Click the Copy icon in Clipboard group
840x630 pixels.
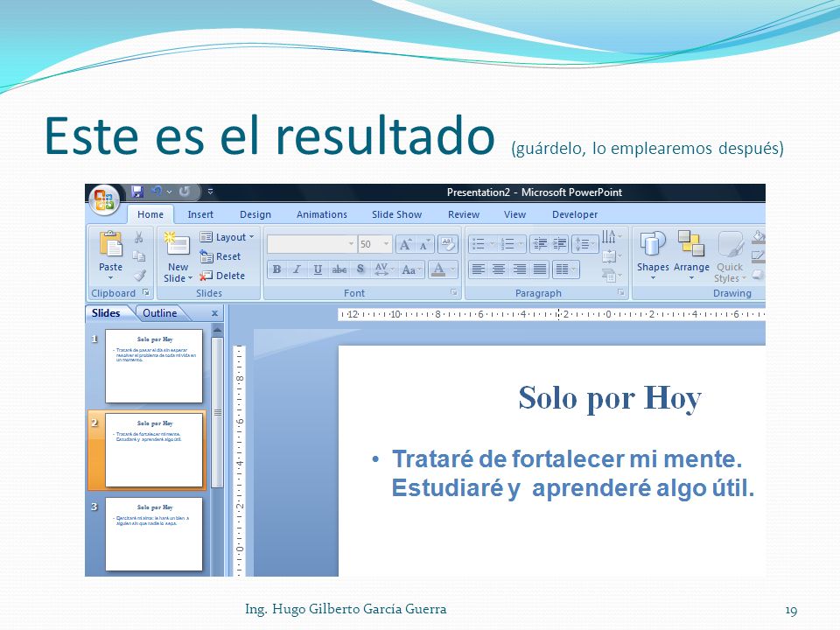[139, 256]
